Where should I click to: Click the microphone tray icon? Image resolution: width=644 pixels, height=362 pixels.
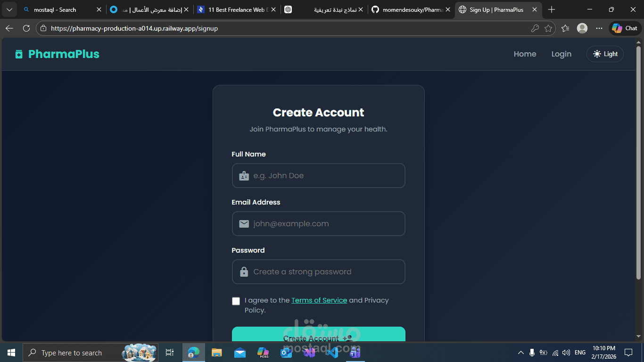pos(532,353)
